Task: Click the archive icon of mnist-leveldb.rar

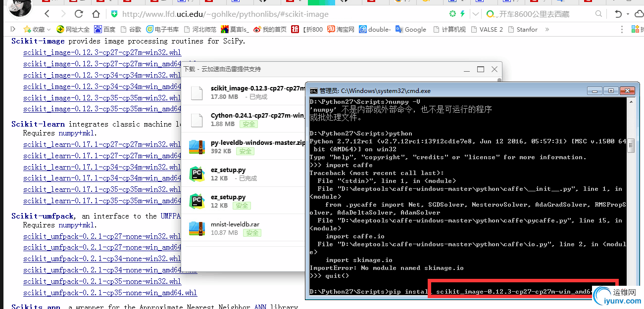Action: pyautogui.click(x=197, y=228)
